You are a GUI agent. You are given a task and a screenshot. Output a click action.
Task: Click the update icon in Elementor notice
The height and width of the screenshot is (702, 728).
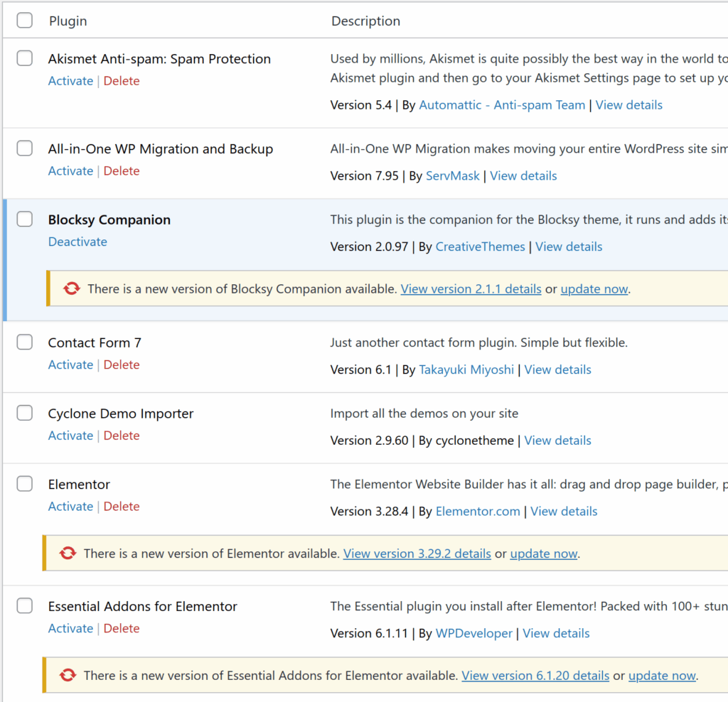click(x=68, y=553)
